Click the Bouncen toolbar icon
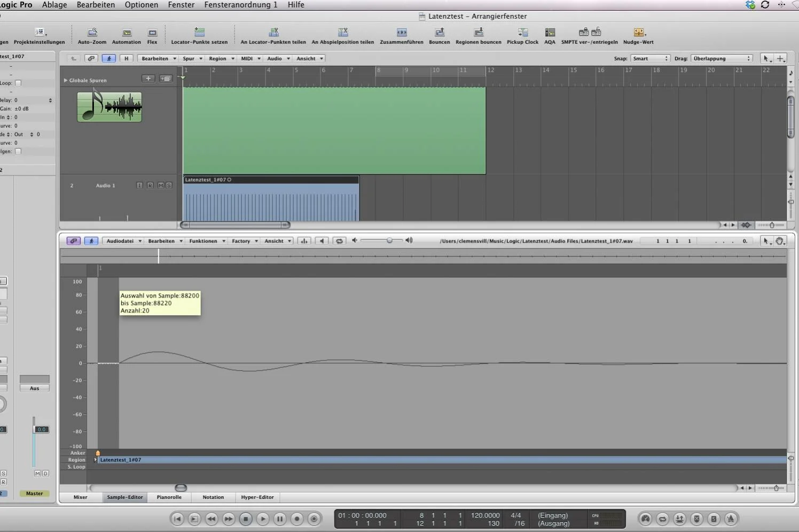The width and height of the screenshot is (799, 532). point(439,33)
